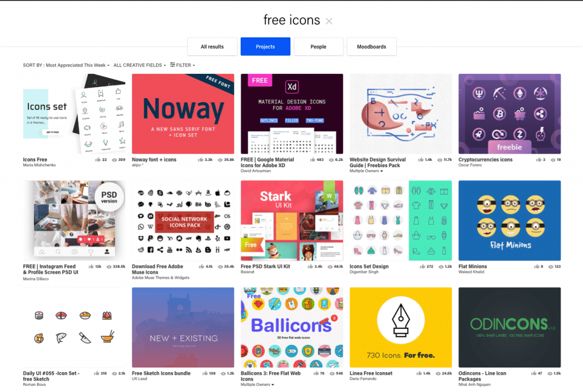The image size is (583, 392).
Task: Open the Social Network Icons Pack thumbnail
Action: [x=183, y=220]
